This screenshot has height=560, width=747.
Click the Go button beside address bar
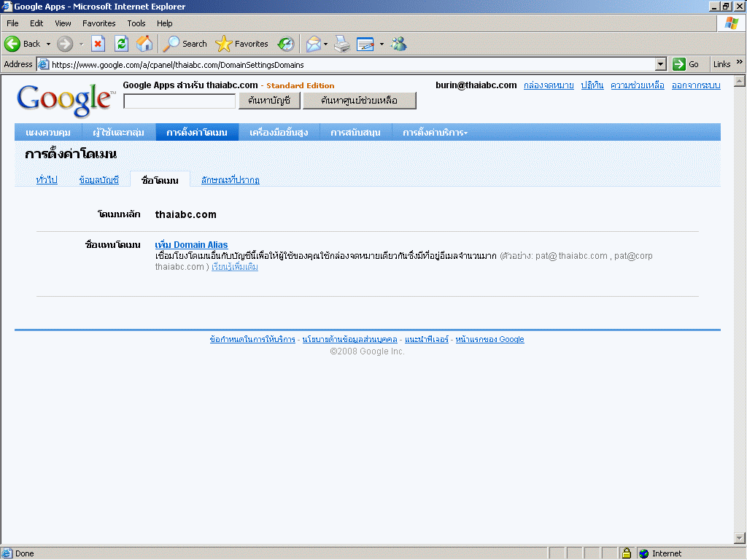686,64
